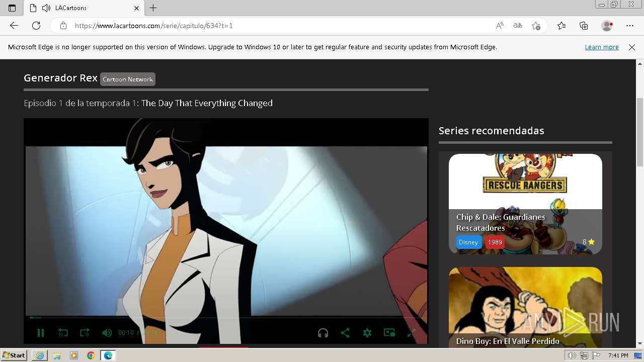Click the episode title The Day That Everything Changed
The width and height of the screenshot is (644, 362).
click(x=207, y=103)
